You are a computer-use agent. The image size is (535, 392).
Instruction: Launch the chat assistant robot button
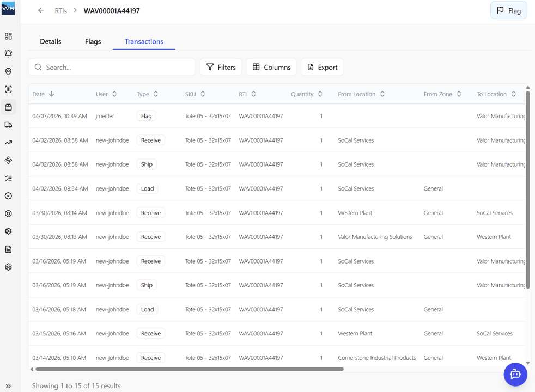(515, 374)
